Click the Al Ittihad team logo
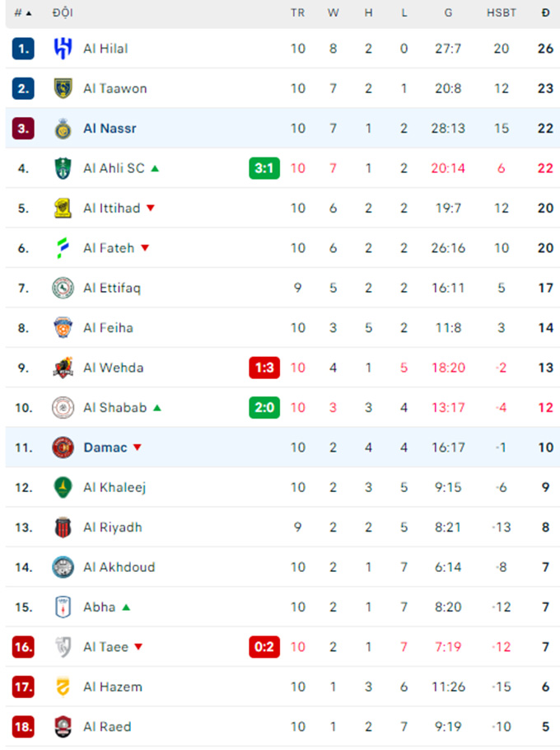This screenshot has width=560, height=750. tap(63, 208)
